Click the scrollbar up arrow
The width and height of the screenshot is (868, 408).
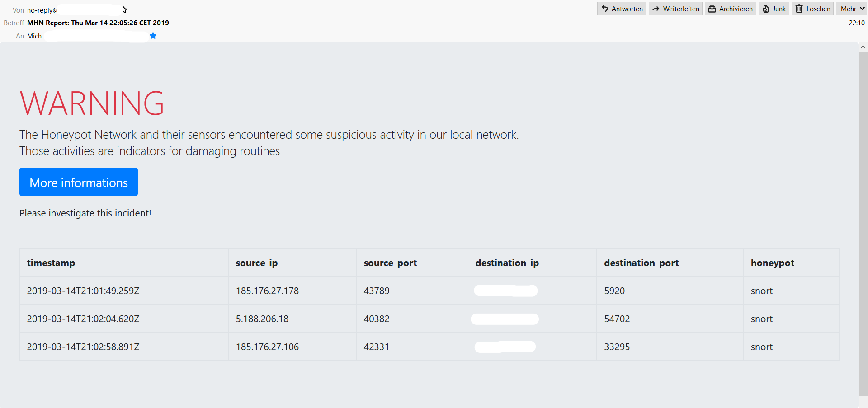click(x=863, y=47)
